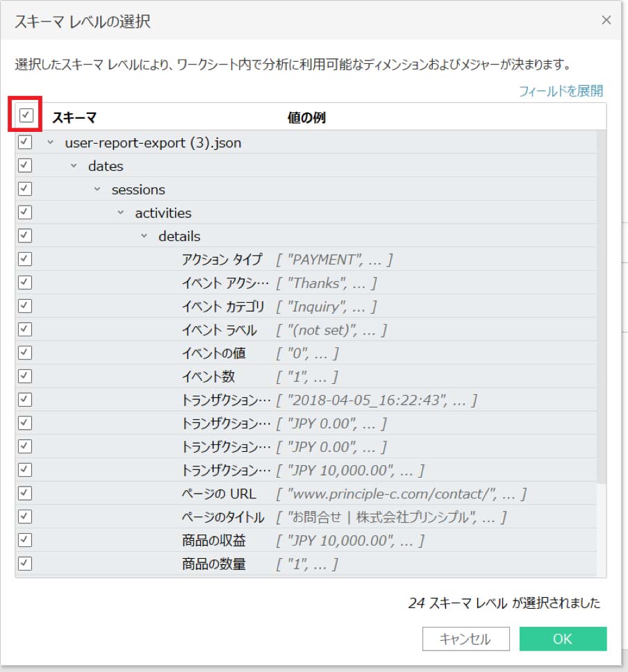Click the フィールドを展開 link
Image resolution: width=628 pixels, height=672 pixels.
point(561,91)
